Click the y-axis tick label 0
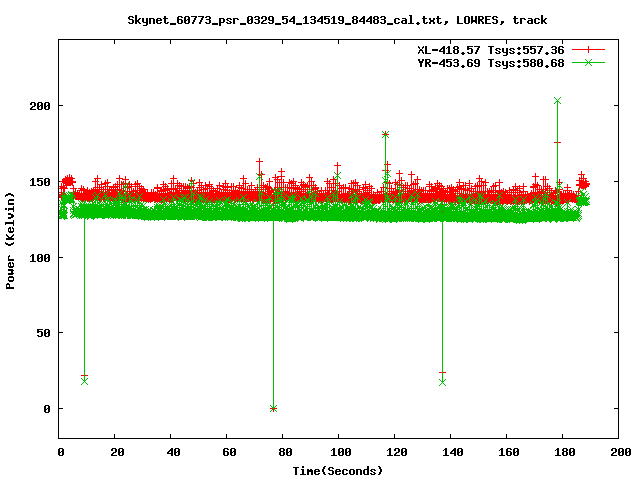Screen dimensions: 640x480 (47, 409)
